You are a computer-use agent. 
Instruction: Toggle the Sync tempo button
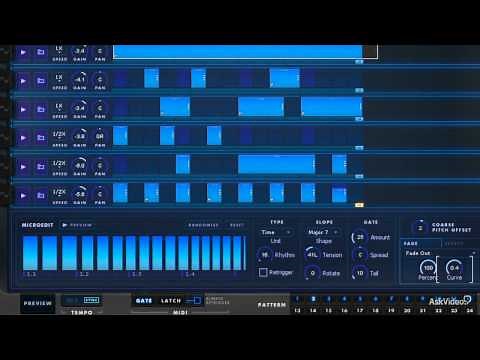pos(91,300)
